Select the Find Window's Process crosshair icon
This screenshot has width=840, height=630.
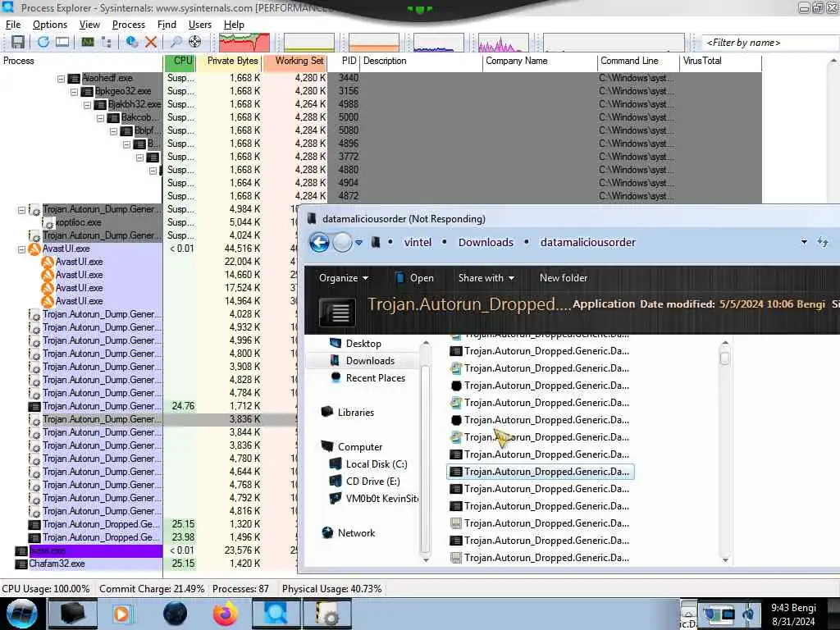[x=195, y=42]
